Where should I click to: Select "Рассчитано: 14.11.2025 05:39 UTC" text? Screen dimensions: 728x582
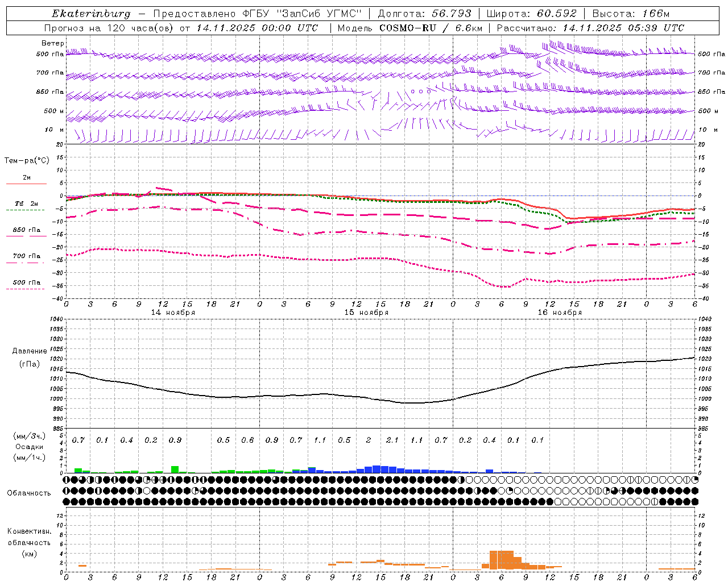(590, 28)
